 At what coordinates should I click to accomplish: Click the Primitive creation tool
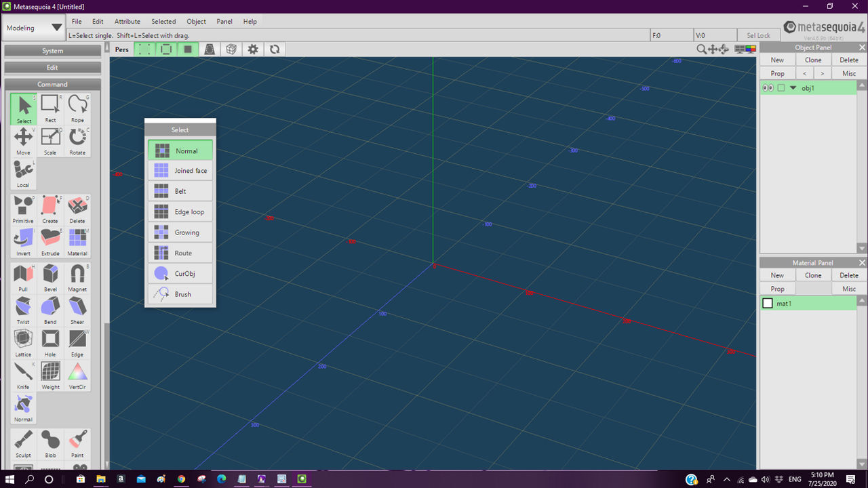click(23, 205)
